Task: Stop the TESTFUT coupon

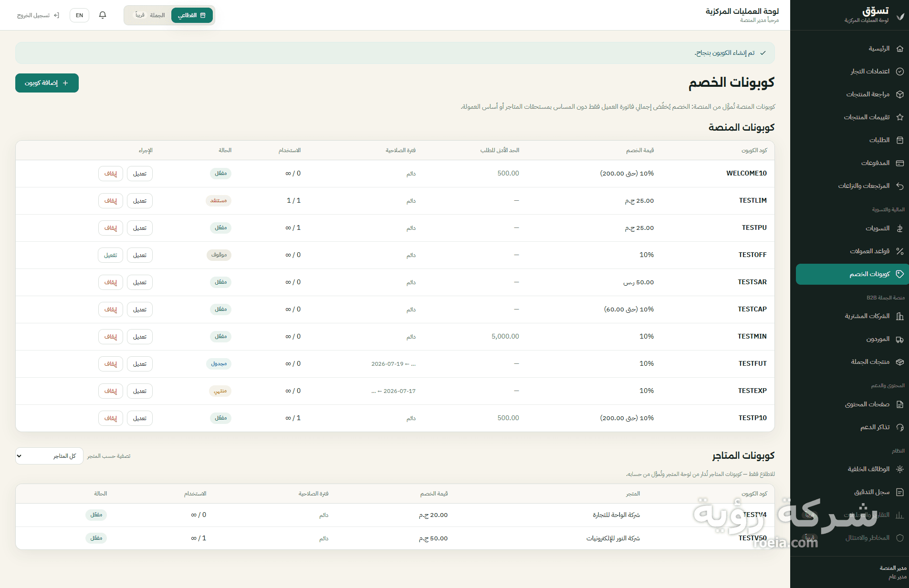Action: (111, 364)
